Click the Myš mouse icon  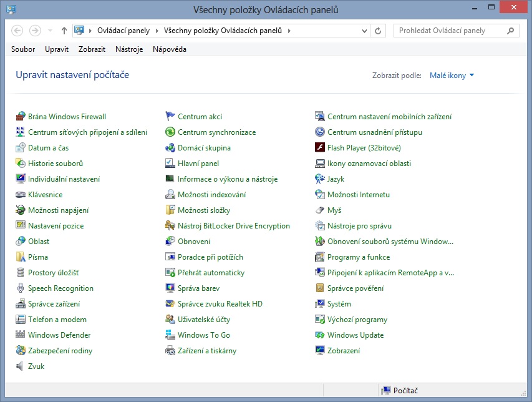[320, 210]
